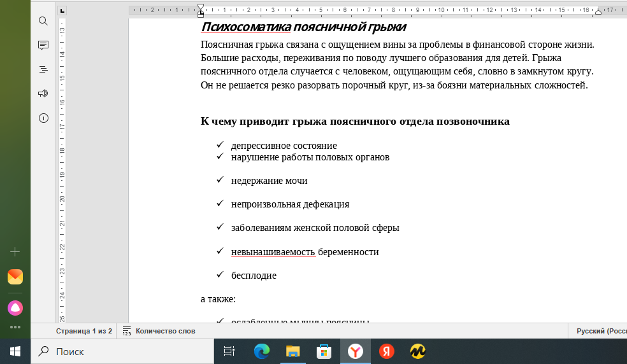Click the bullet item бесплодие
Screen dimensions: 627x364
click(254, 276)
